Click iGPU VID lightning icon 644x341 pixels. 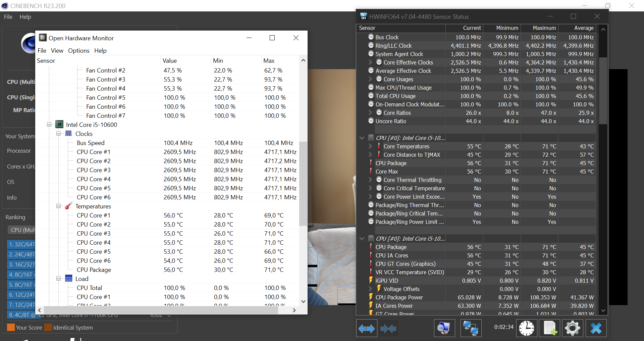pos(371,280)
